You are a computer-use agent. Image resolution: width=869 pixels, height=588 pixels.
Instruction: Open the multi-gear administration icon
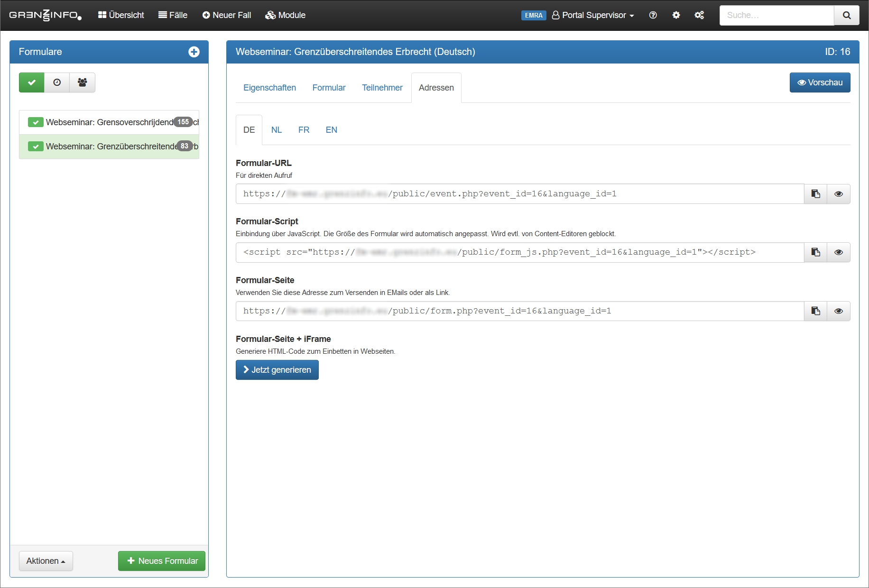(699, 15)
